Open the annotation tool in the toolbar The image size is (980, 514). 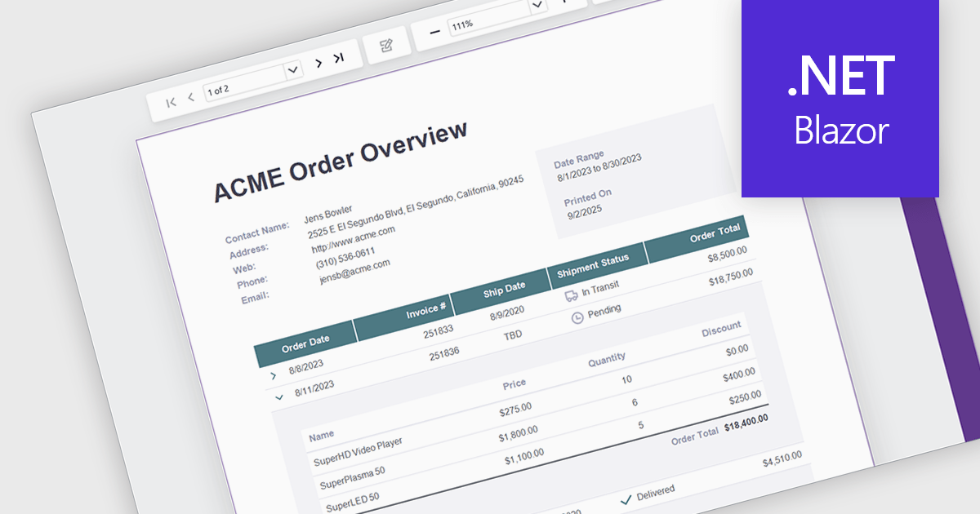pyautogui.click(x=389, y=45)
